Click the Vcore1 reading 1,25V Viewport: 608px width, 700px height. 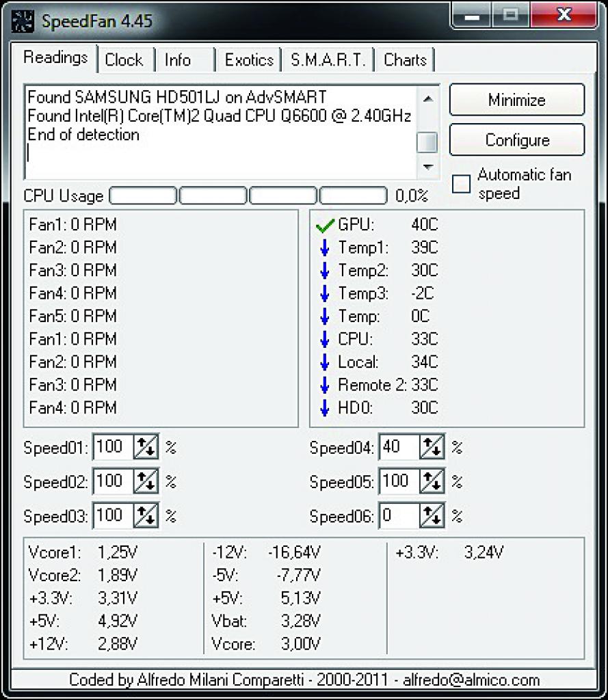pyautogui.click(x=118, y=552)
